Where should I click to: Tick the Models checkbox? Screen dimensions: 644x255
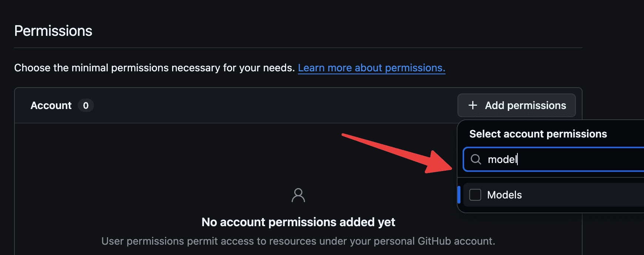tap(475, 195)
